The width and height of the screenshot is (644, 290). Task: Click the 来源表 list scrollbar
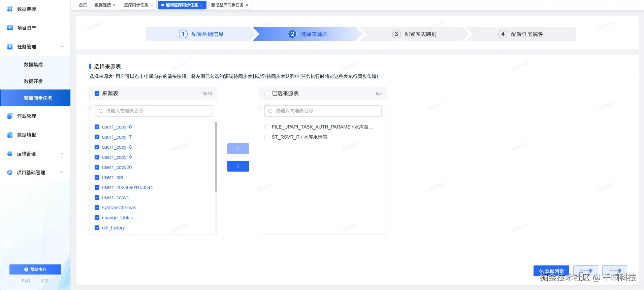[216, 157]
